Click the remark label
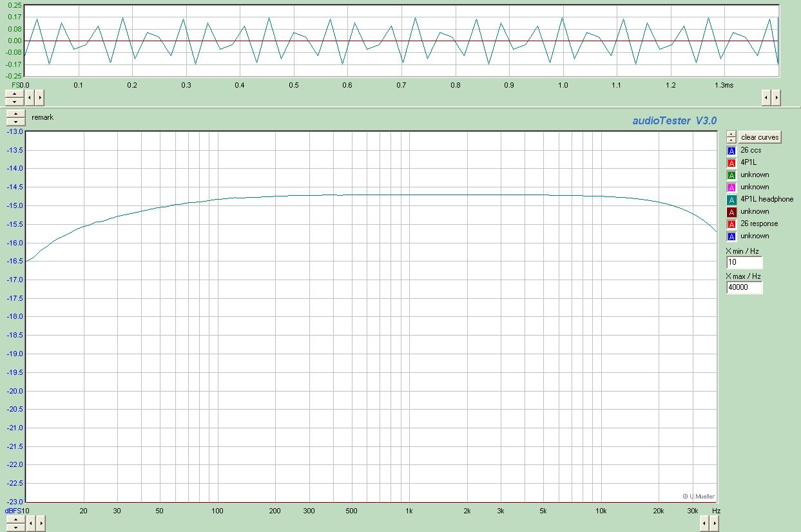Viewport: 801px width, 532px height. 43,118
